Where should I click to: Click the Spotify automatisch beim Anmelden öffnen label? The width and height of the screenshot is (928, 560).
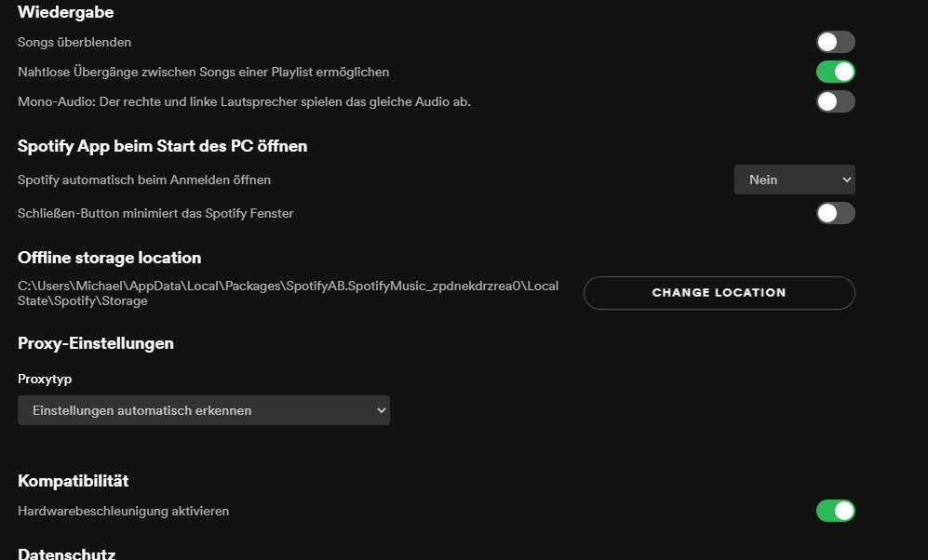pyautogui.click(x=144, y=180)
